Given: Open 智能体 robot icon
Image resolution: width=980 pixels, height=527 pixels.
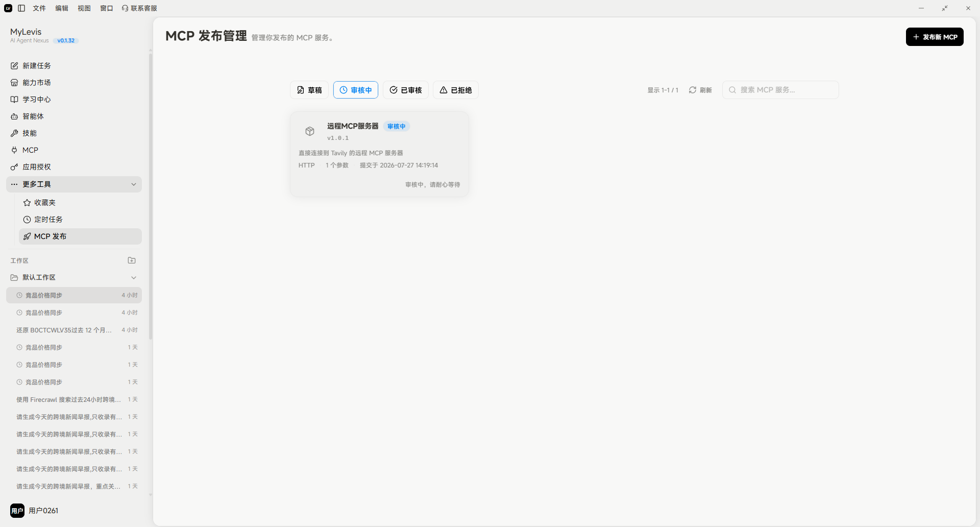Looking at the screenshot, I should 14,116.
